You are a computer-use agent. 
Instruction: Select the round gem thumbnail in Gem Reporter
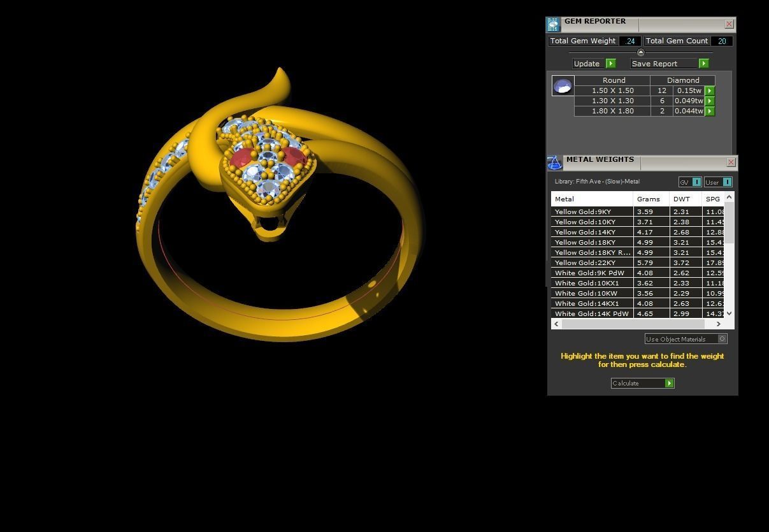pyautogui.click(x=563, y=85)
